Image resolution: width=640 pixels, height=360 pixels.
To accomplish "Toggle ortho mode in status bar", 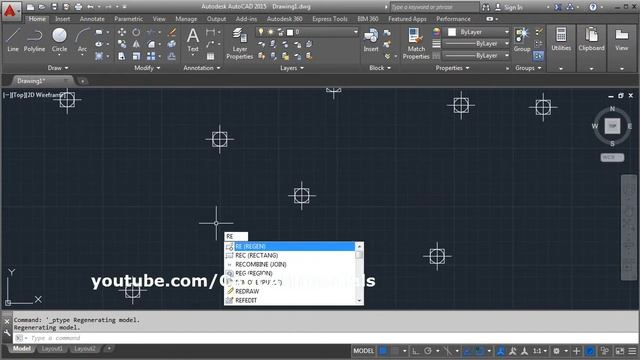I will pos(415,351).
